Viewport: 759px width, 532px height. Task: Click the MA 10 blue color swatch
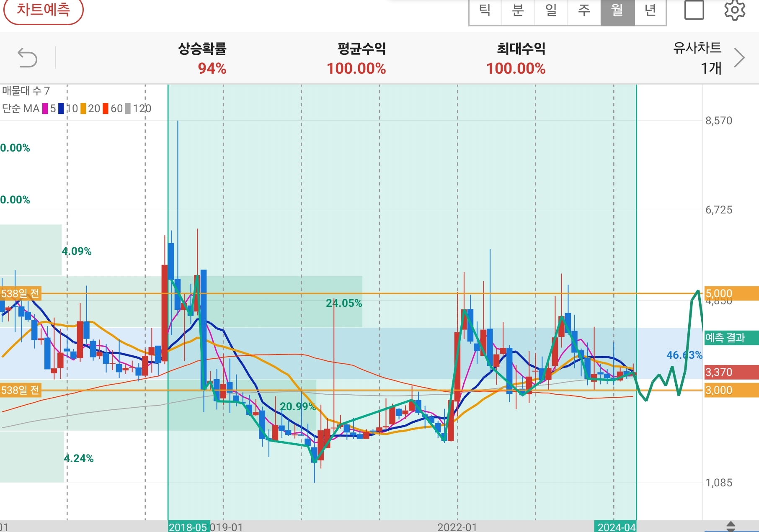[61, 109]
